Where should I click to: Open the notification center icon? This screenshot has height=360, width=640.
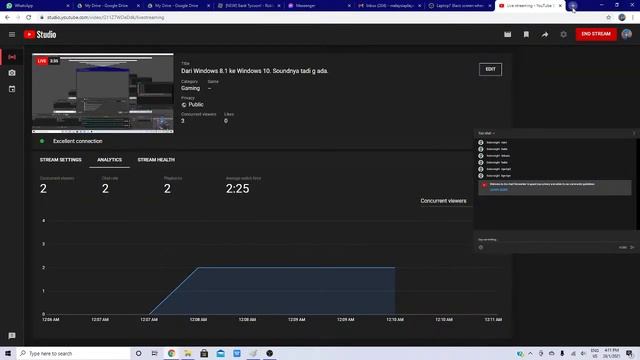(x=629, y=353)
